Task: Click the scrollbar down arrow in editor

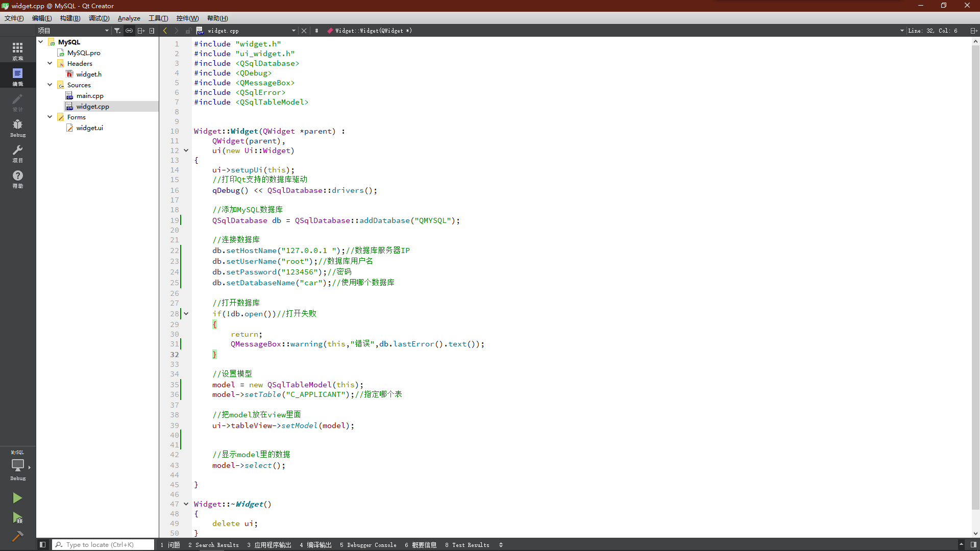Action: pos(975,534)
